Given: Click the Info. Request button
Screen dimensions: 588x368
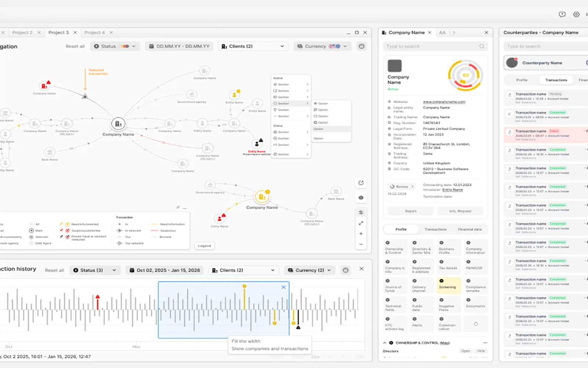Looking at the screenshot, I should pyautogui.click(x=460, y=211).
